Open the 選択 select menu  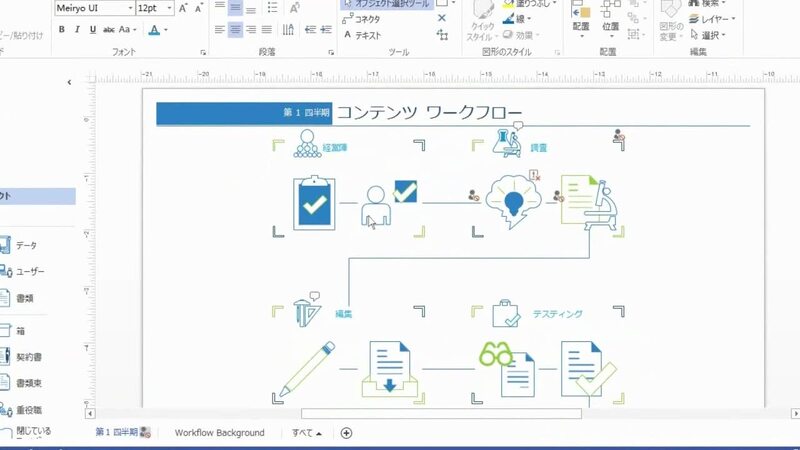coord(708,35)
